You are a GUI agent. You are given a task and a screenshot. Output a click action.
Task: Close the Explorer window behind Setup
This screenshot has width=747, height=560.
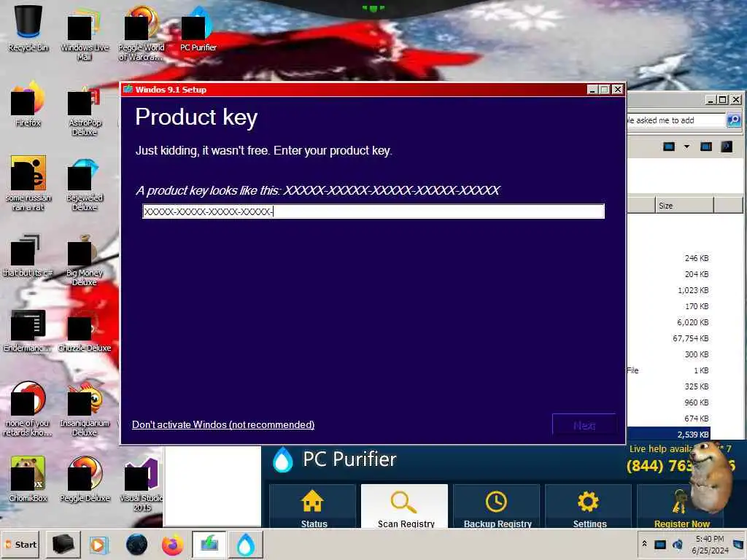(736, 99)
